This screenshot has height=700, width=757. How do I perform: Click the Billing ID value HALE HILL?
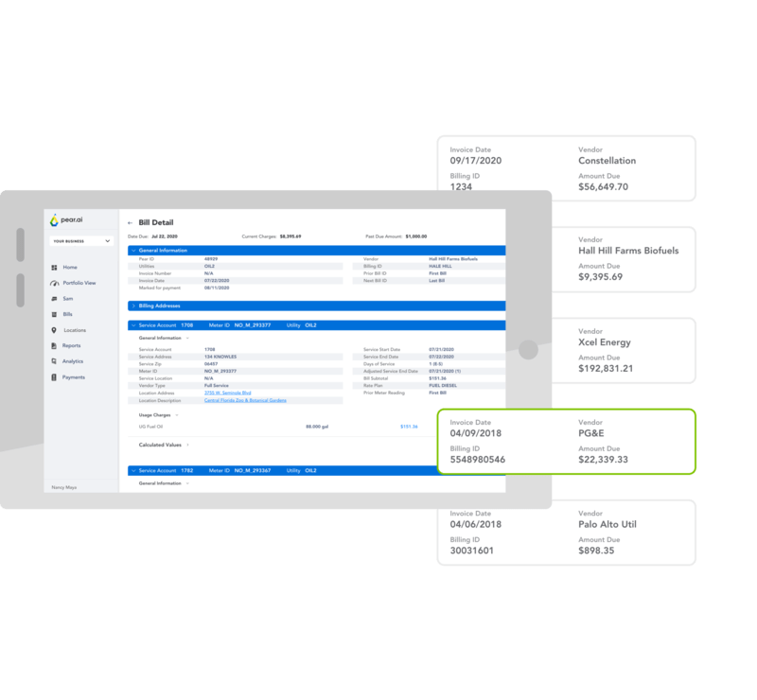click(x=440, y=267)
